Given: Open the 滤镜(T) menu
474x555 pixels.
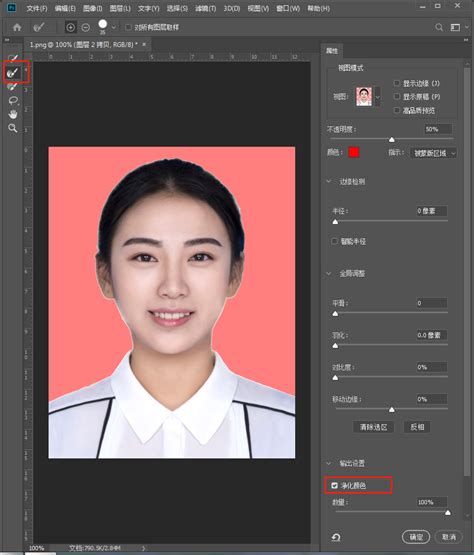Looking at the screenshot, I should pyautogui.click(x=205, y=8).
